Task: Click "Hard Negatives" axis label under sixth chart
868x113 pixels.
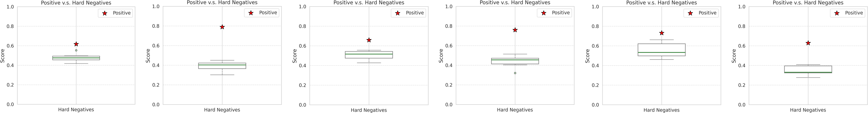Action: pyautogui.click(x=808, y=110)
